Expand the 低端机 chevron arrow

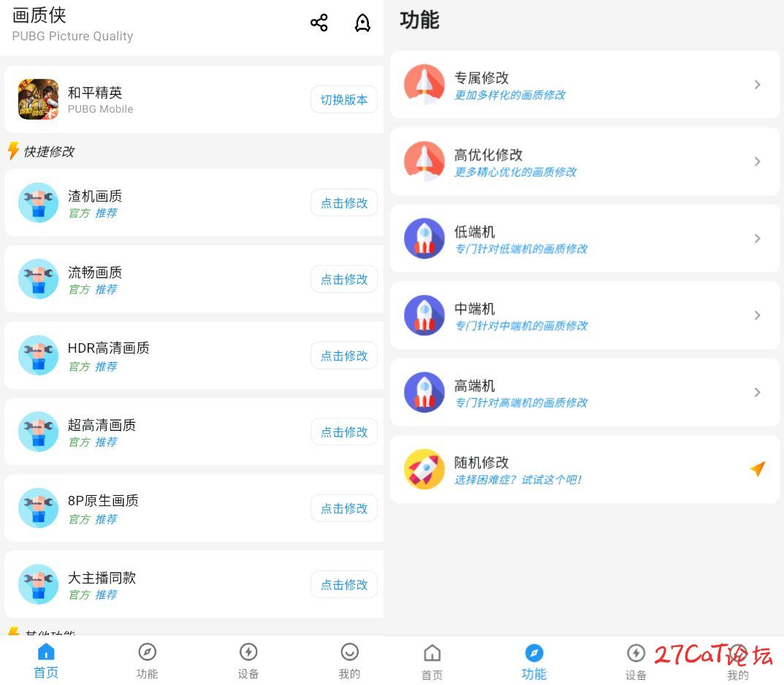click(x=758, y=238)
